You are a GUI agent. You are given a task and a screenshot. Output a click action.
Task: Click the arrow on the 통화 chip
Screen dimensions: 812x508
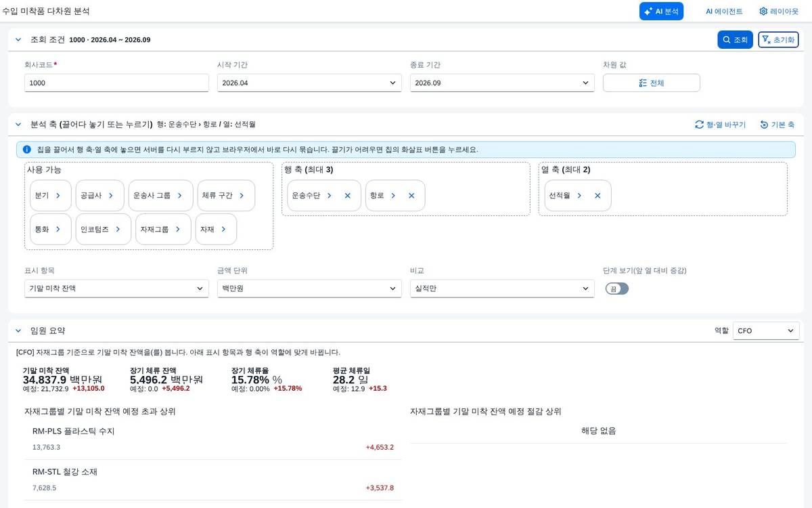click(58, 229)
